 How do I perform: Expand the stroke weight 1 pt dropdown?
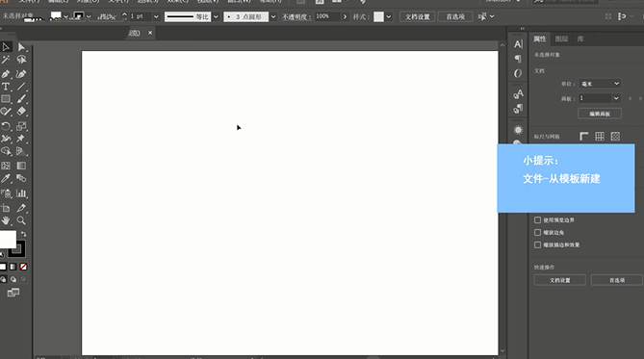(x=156, y=16)
